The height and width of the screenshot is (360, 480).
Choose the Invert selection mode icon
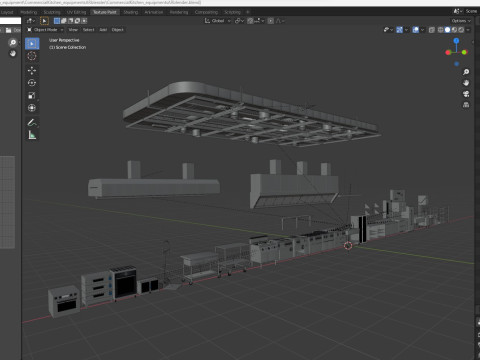(77, 21)
